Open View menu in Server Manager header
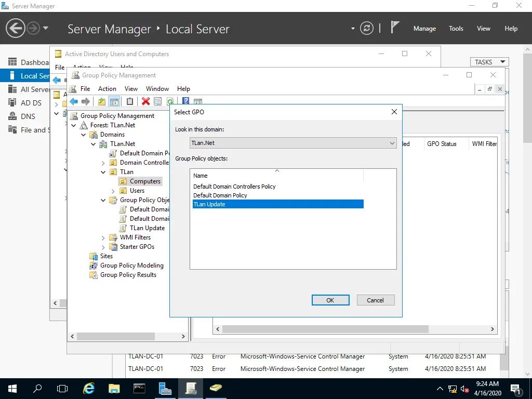 [x=484, y=29]
